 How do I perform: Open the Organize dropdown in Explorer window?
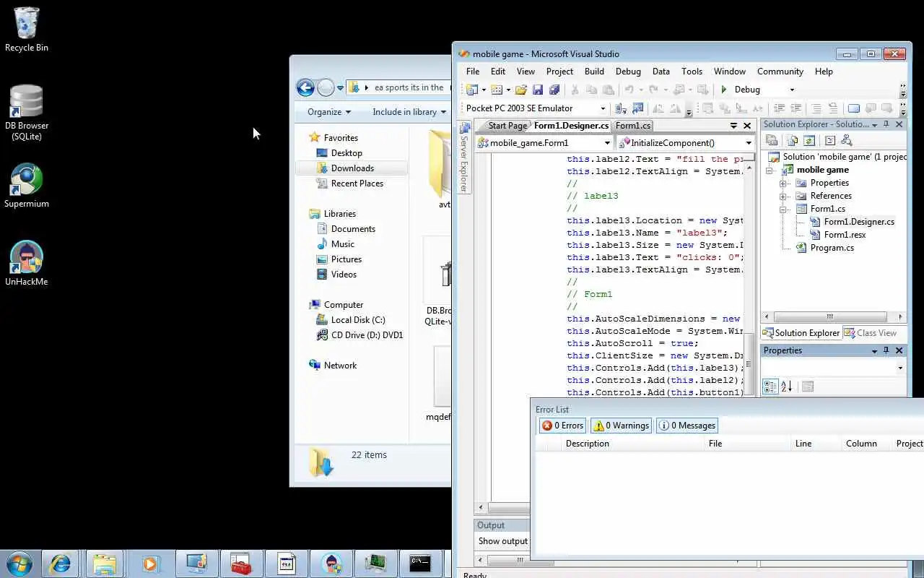(x=328, y=112)
